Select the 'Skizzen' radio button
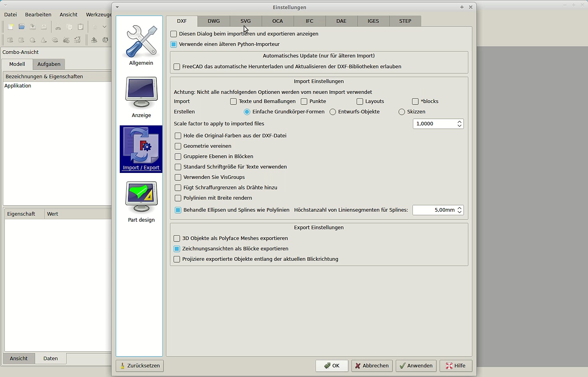This screenshot has width=588, height=377. (402, 112)
